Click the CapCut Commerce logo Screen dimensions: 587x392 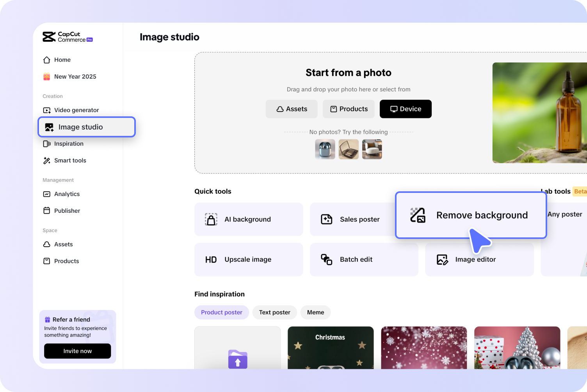coord(67,37)
